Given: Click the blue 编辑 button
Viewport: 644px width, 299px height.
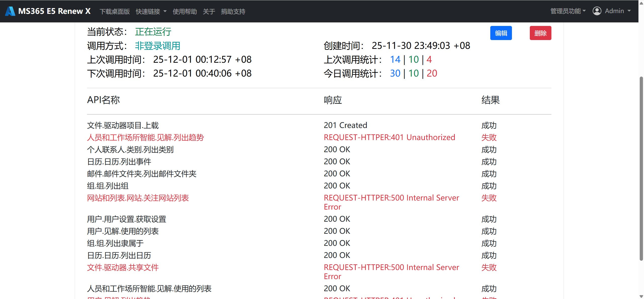Looking at the screenshot, I should (501, 33).
